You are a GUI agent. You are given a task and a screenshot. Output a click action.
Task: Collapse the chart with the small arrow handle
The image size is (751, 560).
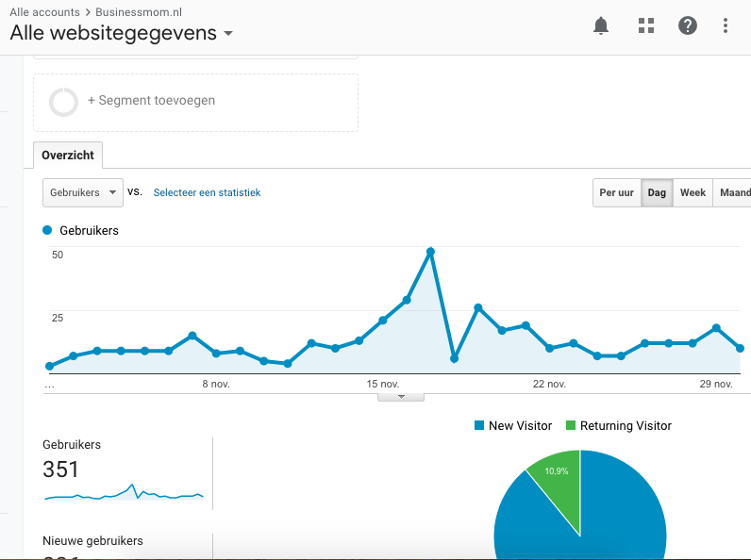coord(401,397)
